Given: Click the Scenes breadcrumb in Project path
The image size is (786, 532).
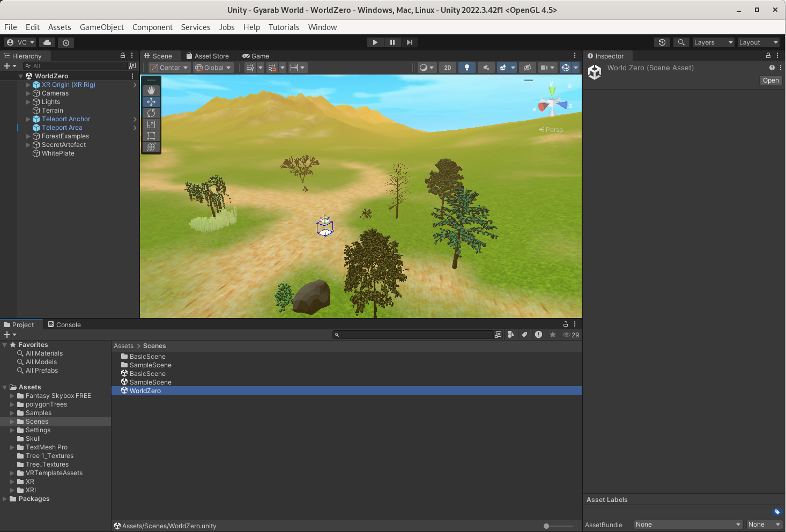Looking at the screenshot, I should pos(154,346).
